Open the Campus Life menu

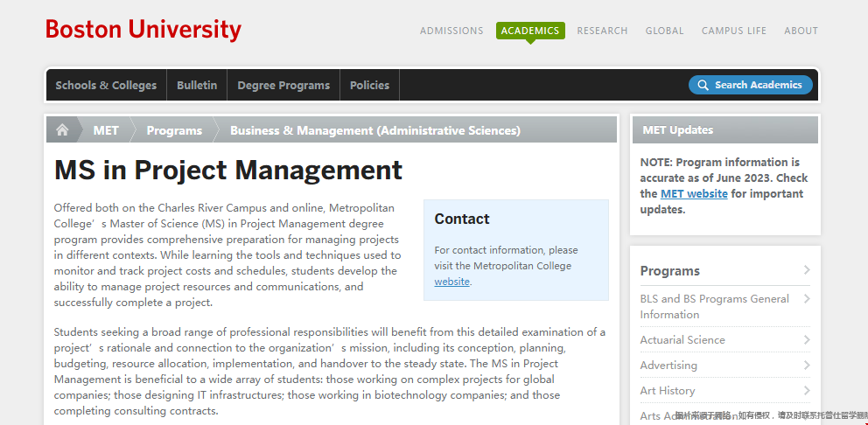click(734, 31)
